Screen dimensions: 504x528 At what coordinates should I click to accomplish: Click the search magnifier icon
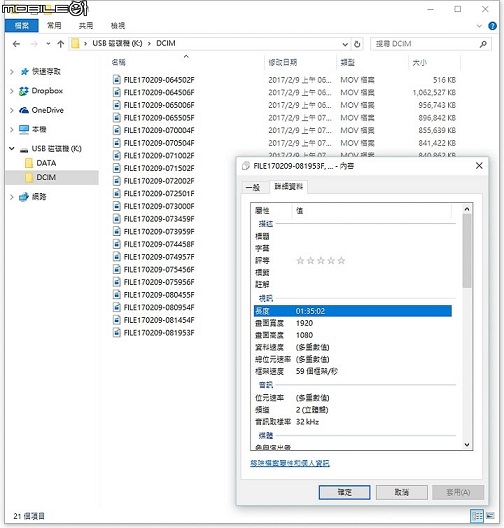(x=483, y=44)
